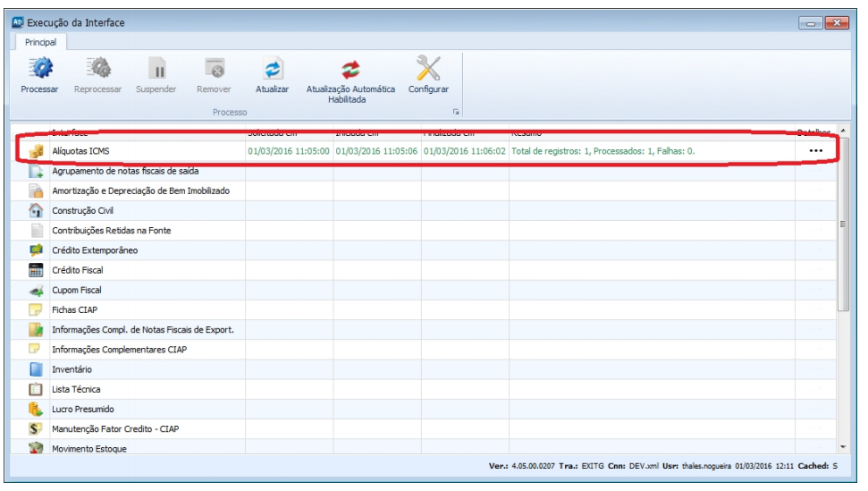Click the Atualizar refresh icon
The image size is (868, 491).
[x=272, y=69]
